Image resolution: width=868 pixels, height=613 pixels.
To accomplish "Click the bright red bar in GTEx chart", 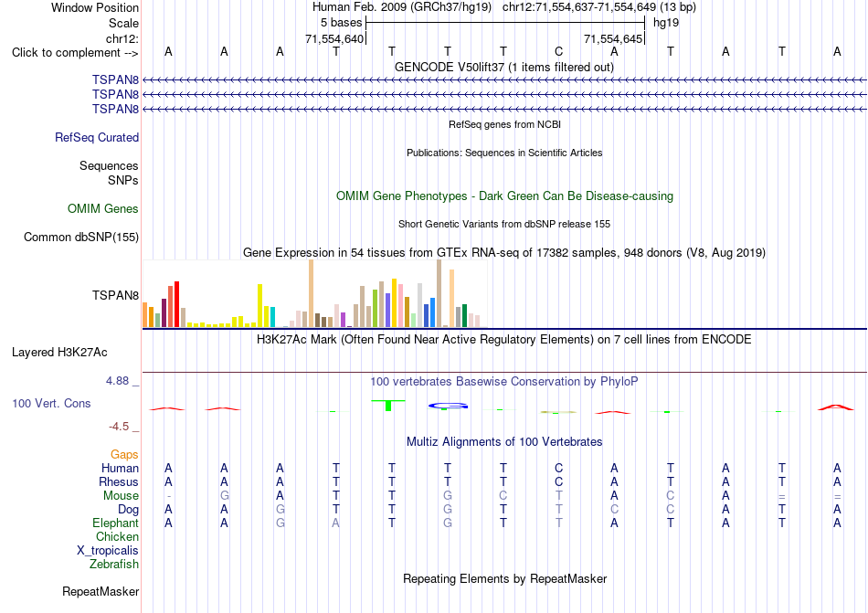I will (176, 304).
